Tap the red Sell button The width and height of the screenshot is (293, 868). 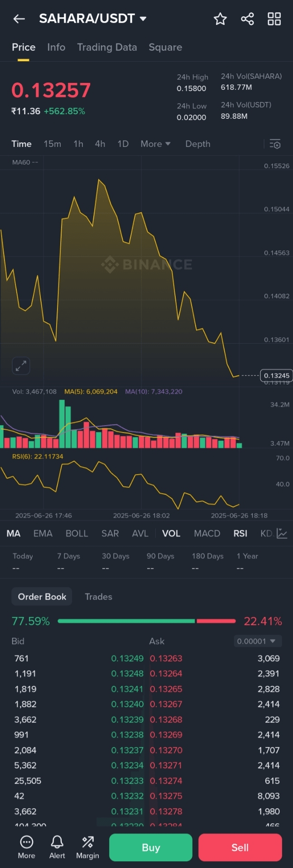[240, 847]
